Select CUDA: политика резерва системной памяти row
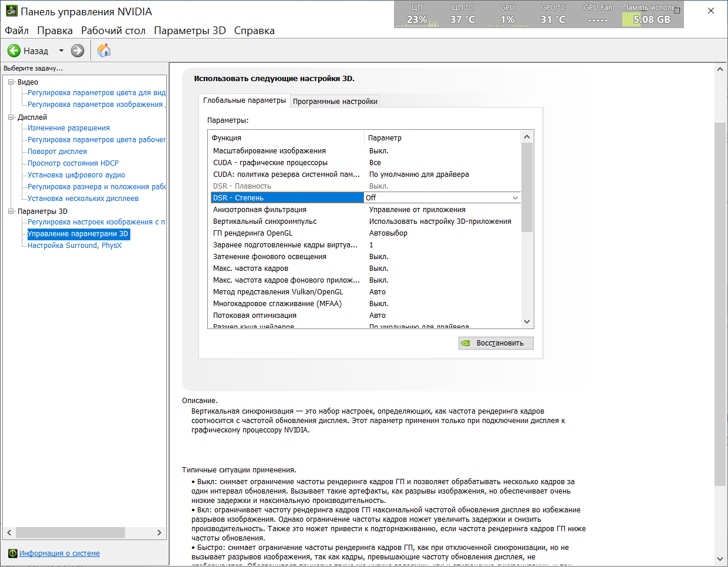The image size is (728, 567). (x=365, y=175)
